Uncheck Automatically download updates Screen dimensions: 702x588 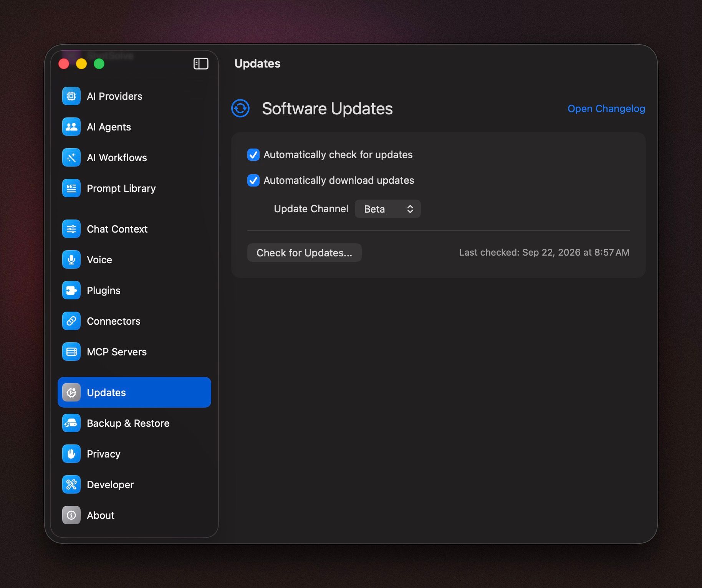tap(253, 180)
